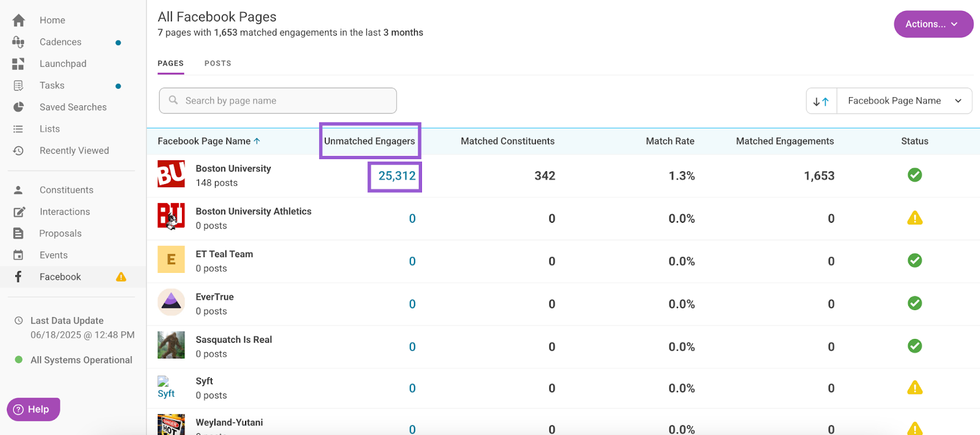Click the Search by page name field
This screenshot has height=435, width=980.
pyautogui.click(x=278, y=100)
